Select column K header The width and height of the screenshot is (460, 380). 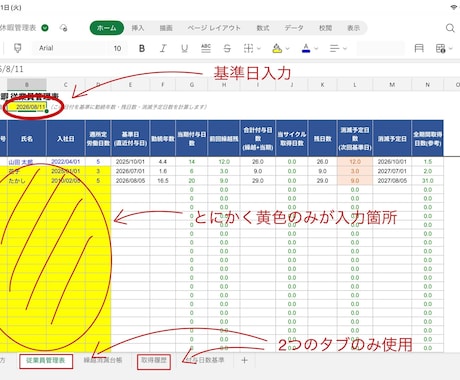[322, 85]
